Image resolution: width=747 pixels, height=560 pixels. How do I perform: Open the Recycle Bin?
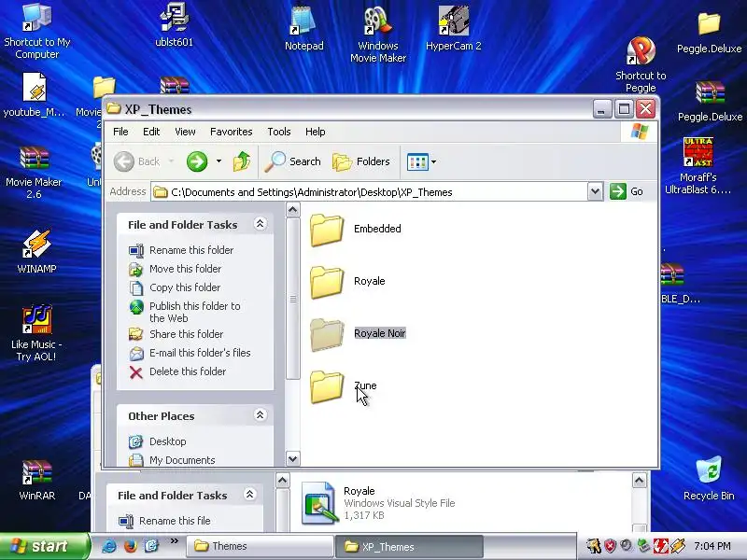coord(709,478)
